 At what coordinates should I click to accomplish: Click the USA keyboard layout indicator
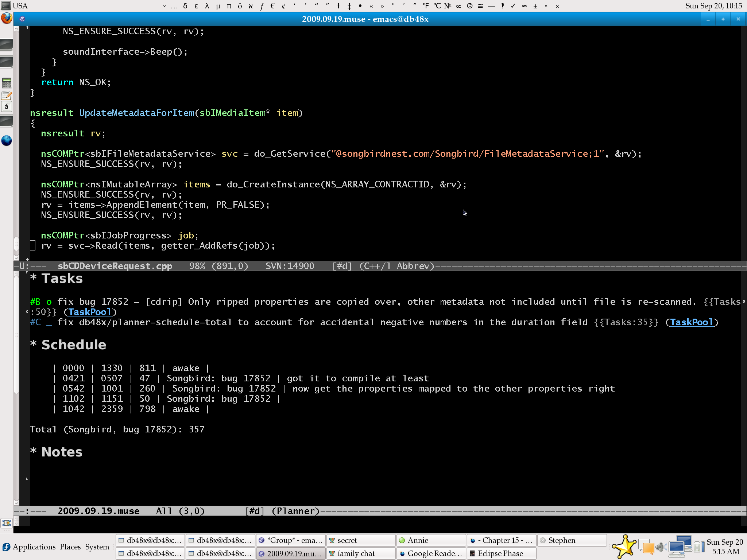[x=20, y=6]
